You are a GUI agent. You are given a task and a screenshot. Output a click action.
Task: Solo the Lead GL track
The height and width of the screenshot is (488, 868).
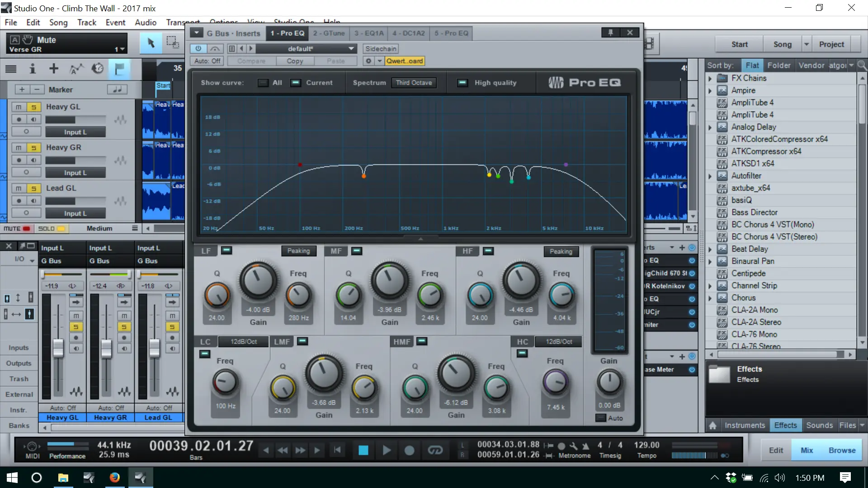point(33,188)
